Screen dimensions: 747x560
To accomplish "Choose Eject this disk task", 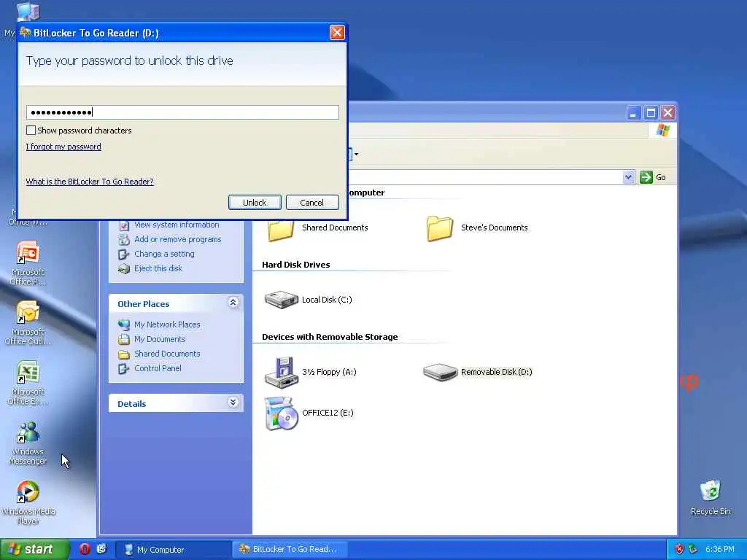I will pyautogui.click(x=158, y=268).
